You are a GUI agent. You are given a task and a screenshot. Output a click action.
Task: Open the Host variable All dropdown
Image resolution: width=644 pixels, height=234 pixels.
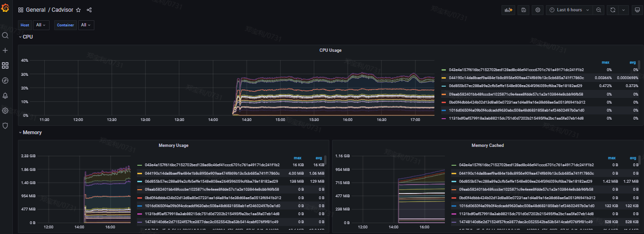(41, 25)
